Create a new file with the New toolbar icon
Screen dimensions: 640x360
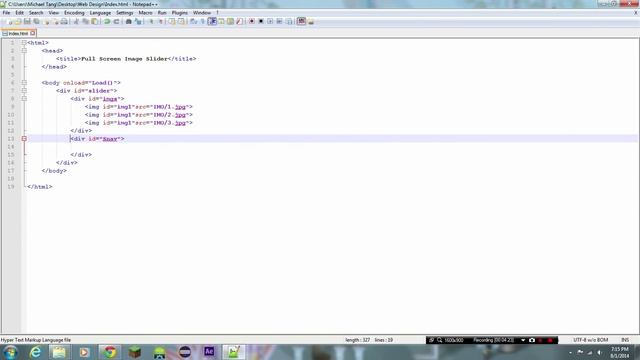[x=9, y=21]
